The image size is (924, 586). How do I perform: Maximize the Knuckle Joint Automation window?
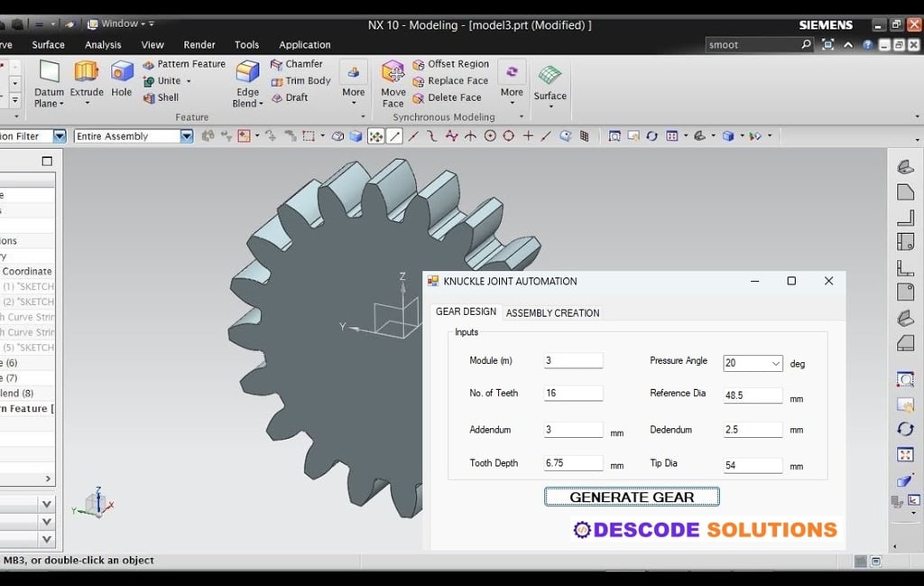click(791, 281)
